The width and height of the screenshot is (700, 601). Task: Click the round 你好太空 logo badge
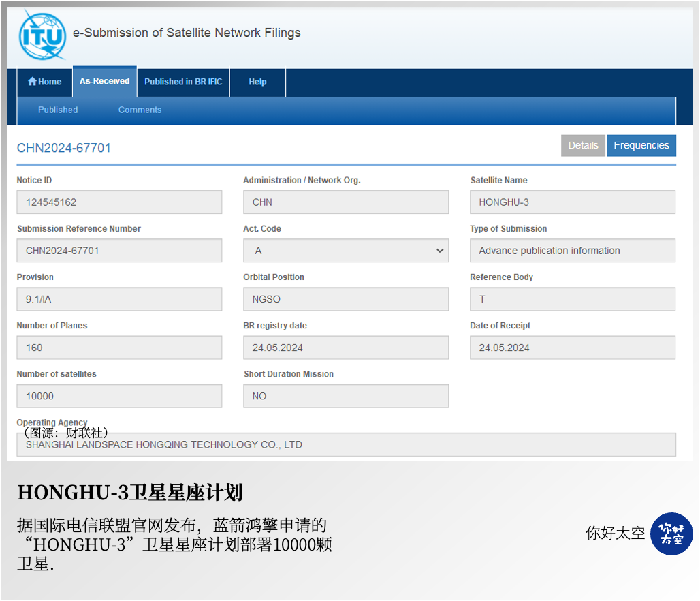coord(671,534)
